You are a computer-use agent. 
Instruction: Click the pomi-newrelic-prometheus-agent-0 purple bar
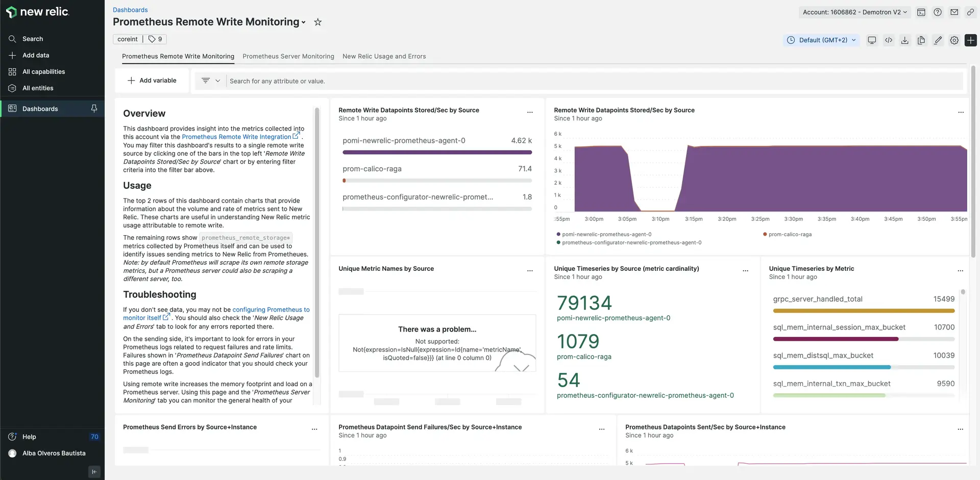[437, 152]
